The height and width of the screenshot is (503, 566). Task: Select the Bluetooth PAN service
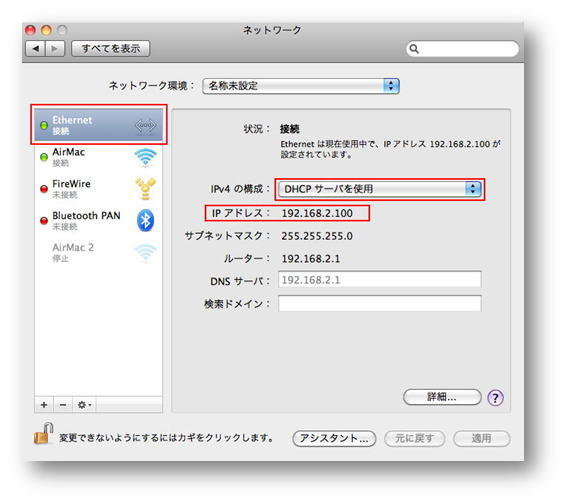(x=99, y=220)
